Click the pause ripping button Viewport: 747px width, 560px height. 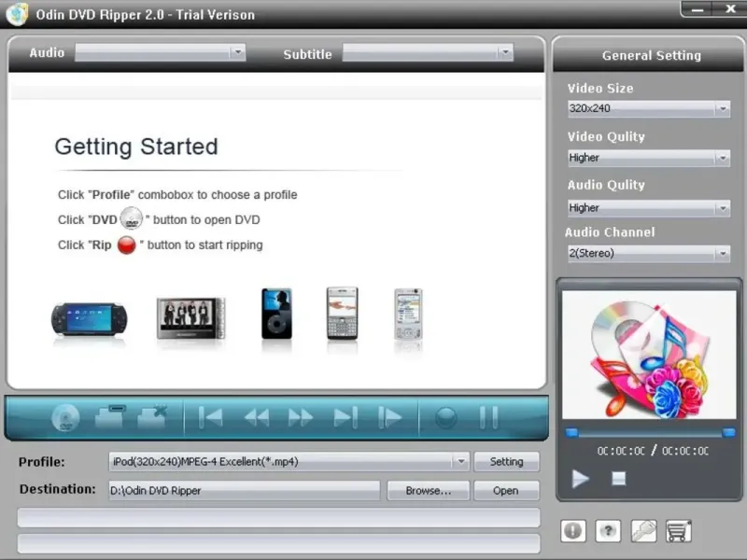click(488, 417)
